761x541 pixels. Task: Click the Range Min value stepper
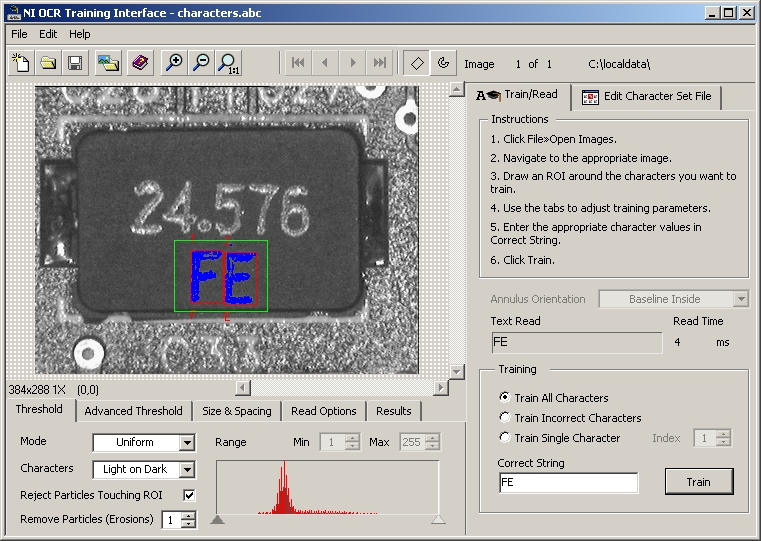[352, 442]
